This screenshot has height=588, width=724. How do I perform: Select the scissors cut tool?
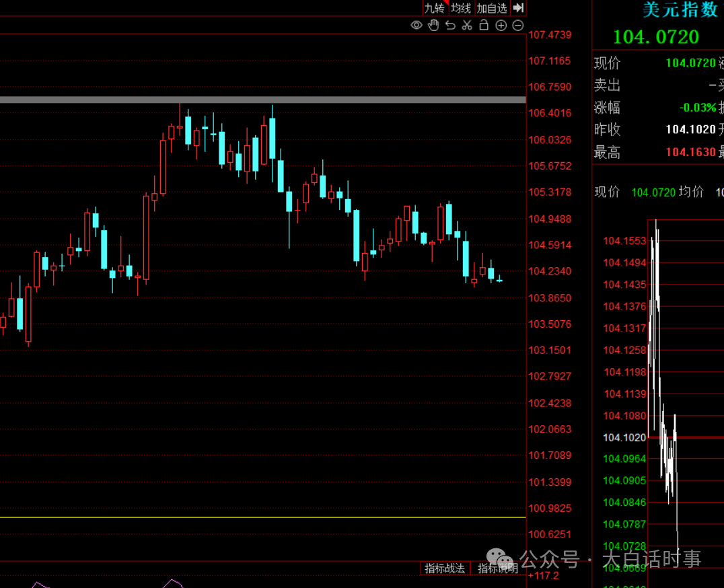pos(467,26)
